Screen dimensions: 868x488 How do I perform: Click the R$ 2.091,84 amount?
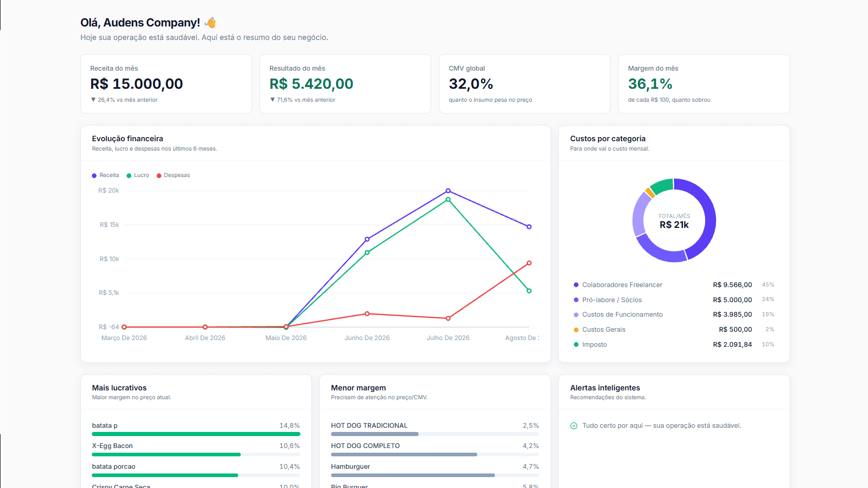click(732, 345)
